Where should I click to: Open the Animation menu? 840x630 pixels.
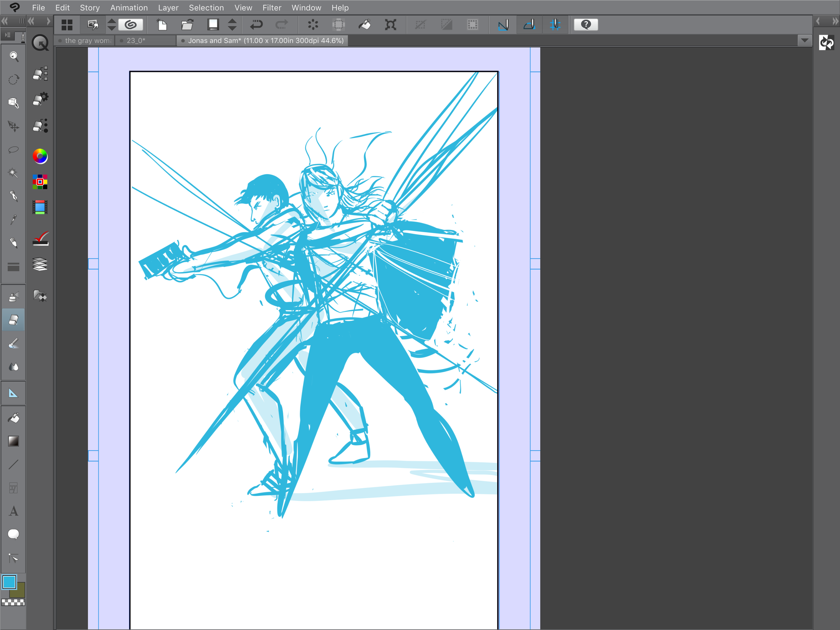(x=129, y=8)
